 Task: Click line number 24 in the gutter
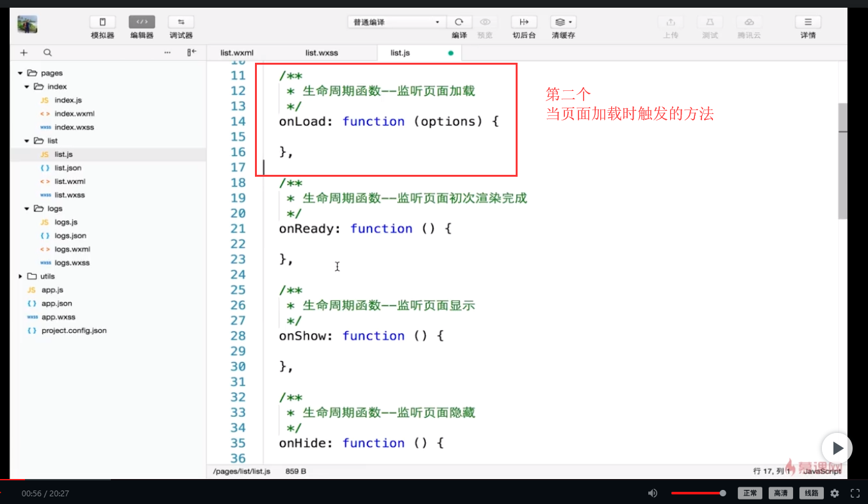pos(238,275)
